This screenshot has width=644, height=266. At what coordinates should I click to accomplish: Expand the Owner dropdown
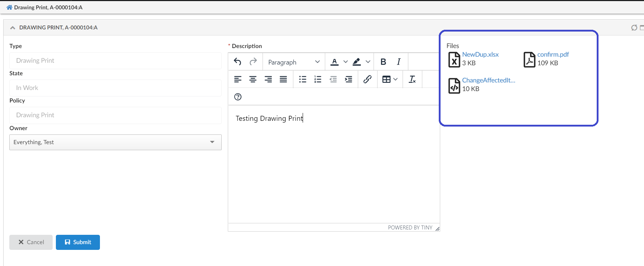point(212,142)
